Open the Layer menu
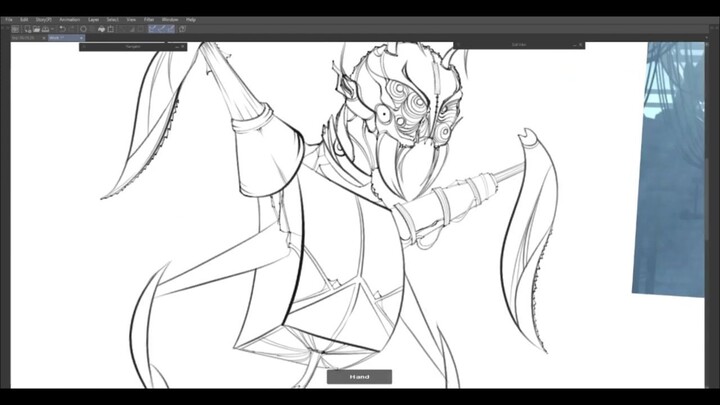Screen dimensions: 720x405 coord(93,19)
